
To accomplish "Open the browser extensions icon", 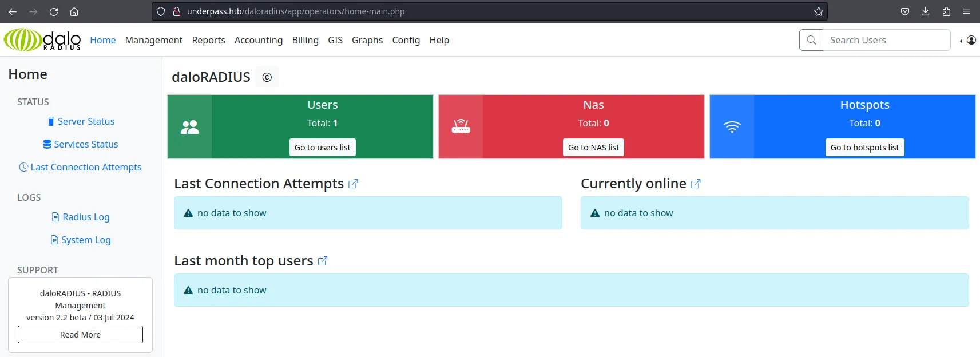I will click(x=946, y=11).
